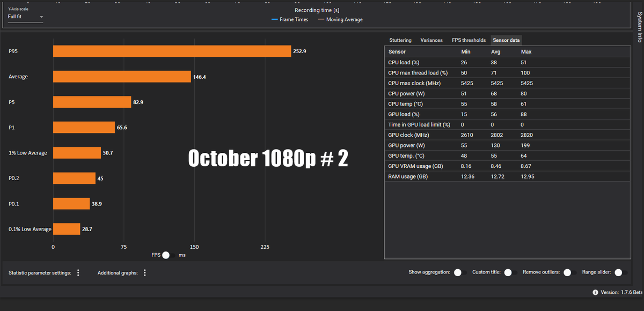
Task: Click the Sensor column header
Action: [x=397, y=51]
